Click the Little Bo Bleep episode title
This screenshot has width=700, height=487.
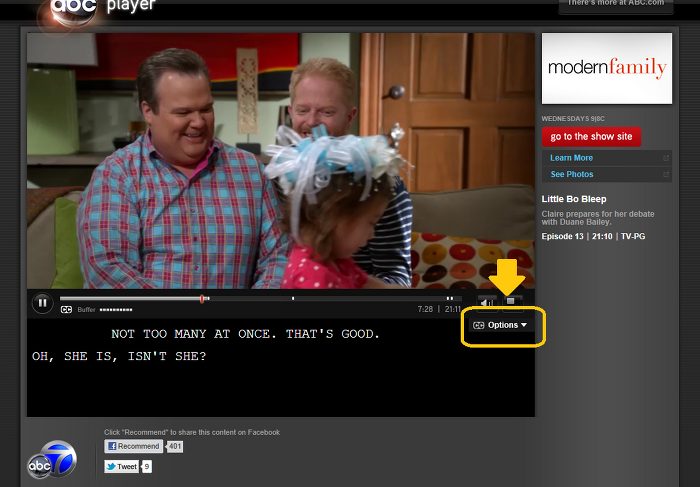(574, 199)
